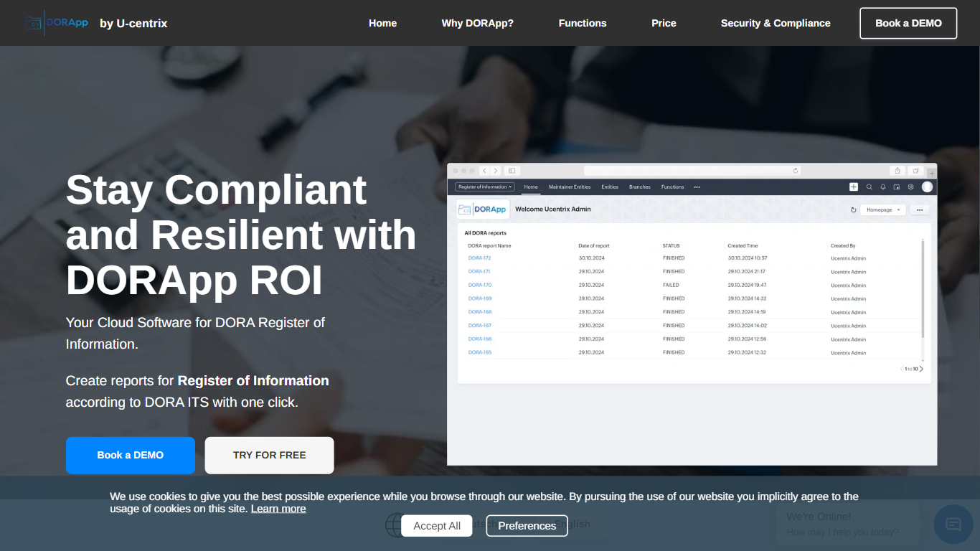Expand the three-dot overflow after the Functions tab
980x551 pixels.
click(x=697, y=187)
